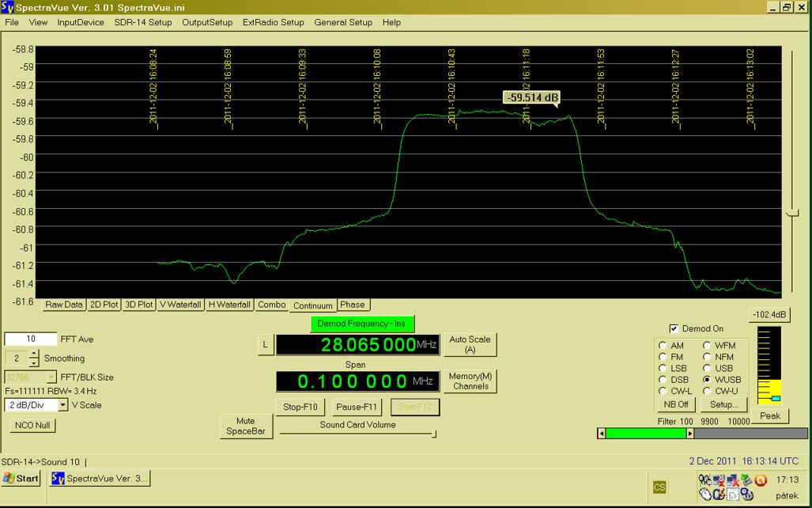812x508 pixels.
Task: Click the -102.4dB level readout button
Action: 769,315
